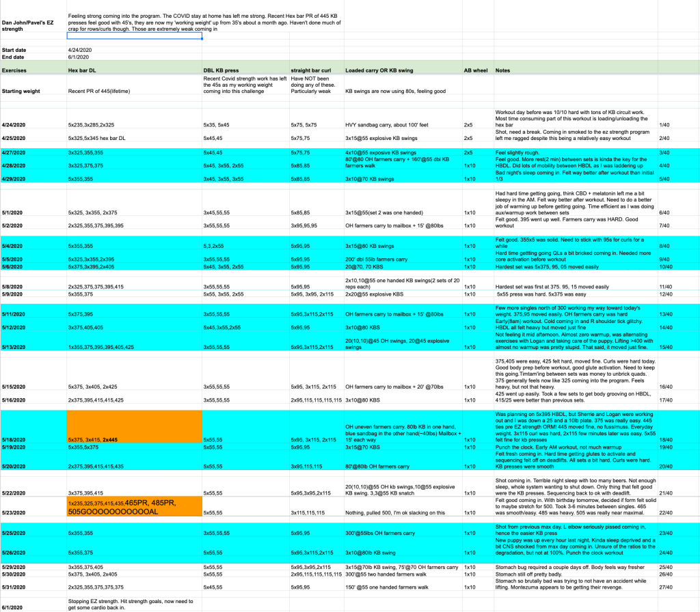Screen dimensions: 700x612
Task: Click orange cell '5x375, 3x415, 2x445'
Action: 135,426
